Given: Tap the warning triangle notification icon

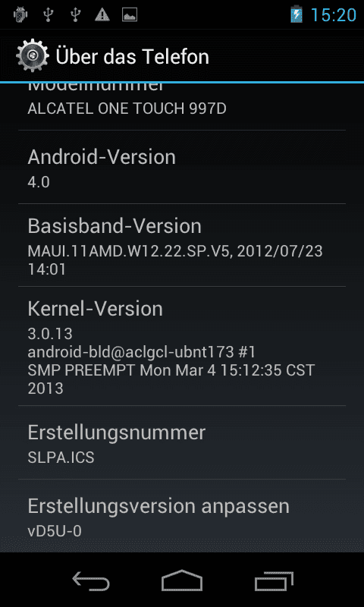Looking at the screenshot, I should 102,15.
